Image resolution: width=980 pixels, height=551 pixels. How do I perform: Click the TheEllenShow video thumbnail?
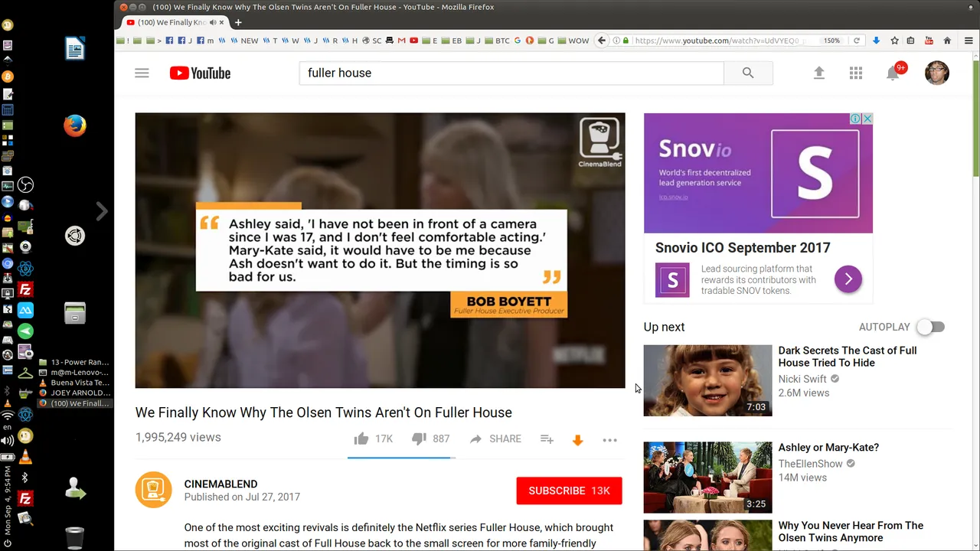(707, 478)
